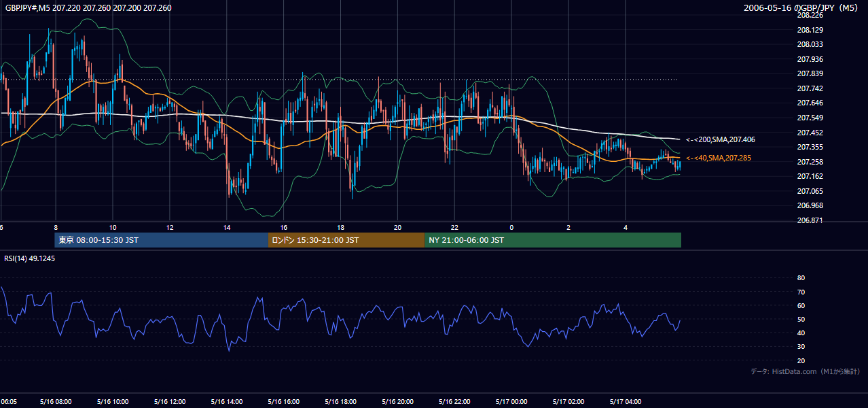
Task: Click price axis value 207.646
Action: tap(810, 103)
